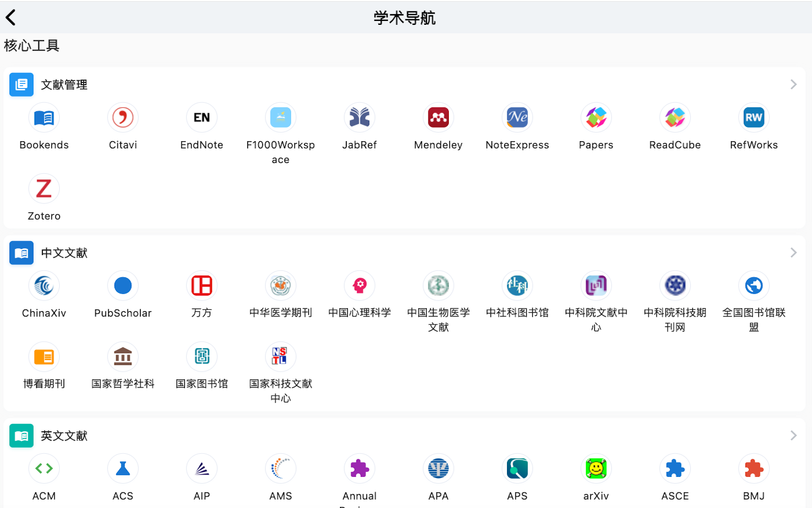This screenshot has width=812, height=508.
Task: Open the AMS icon
Action: [x=281, y=468]
